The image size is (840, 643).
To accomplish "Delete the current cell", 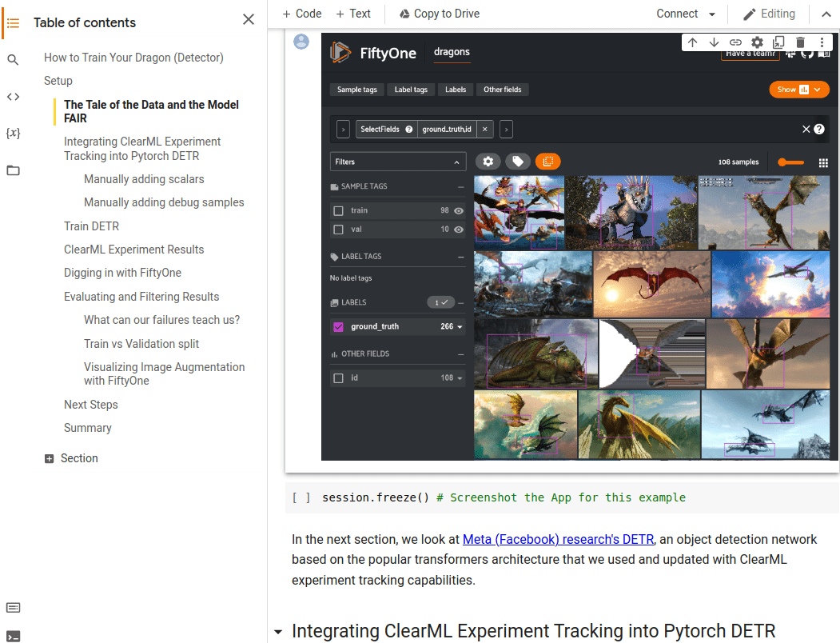I will tap(800, 42).
